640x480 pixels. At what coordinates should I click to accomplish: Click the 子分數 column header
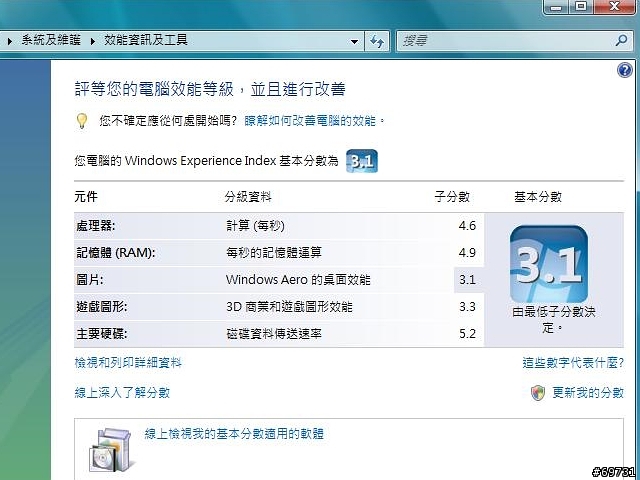[452, 197]
